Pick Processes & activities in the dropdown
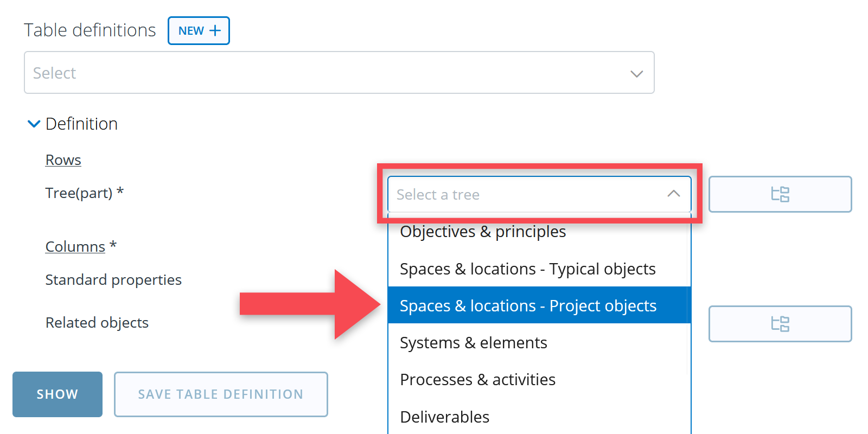The height and width of the screenshot is (434, 868). pos(477,380)
